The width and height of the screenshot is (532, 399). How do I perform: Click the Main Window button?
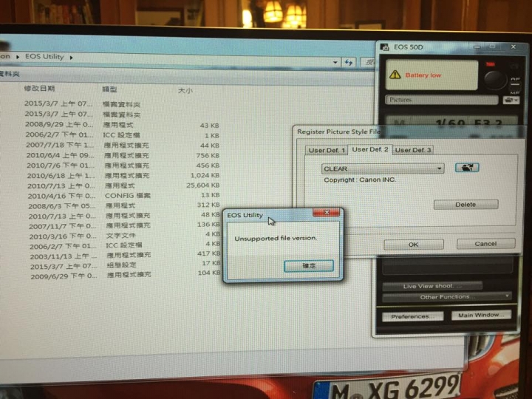[481, 316]
